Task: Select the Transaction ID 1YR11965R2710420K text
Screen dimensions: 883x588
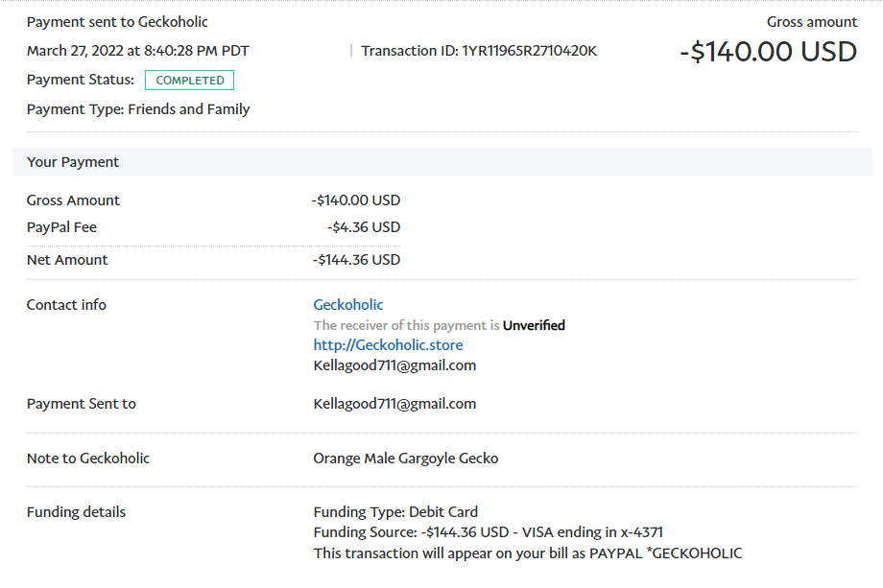Action: click(479, 51)
